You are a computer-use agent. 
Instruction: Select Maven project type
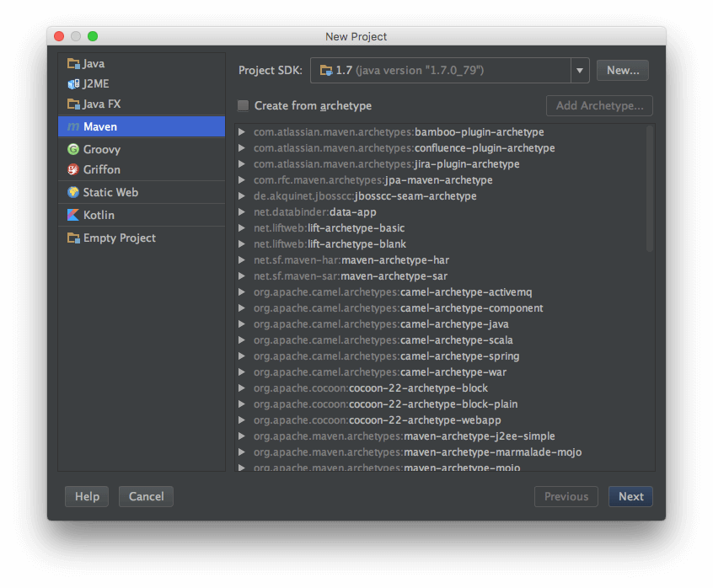pos(142,126)
